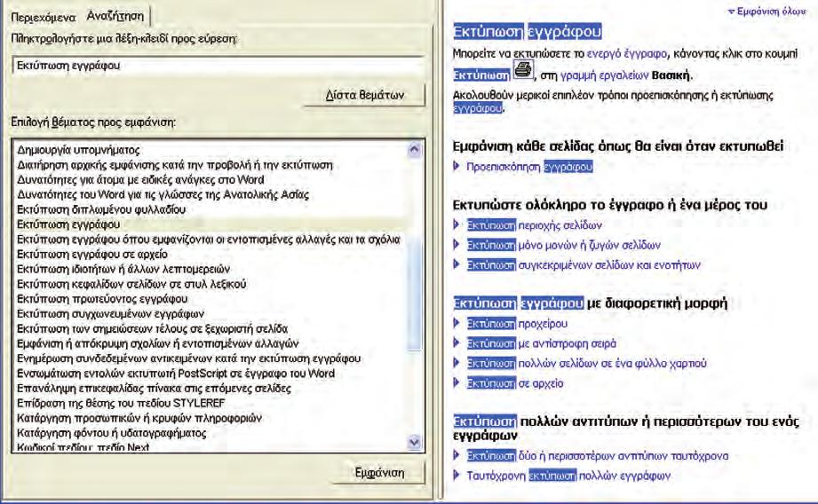This screenshot has height=504, width=818.
Task: Select topic Δημιουργία υπομνήματος
Action: click(78, 150)
